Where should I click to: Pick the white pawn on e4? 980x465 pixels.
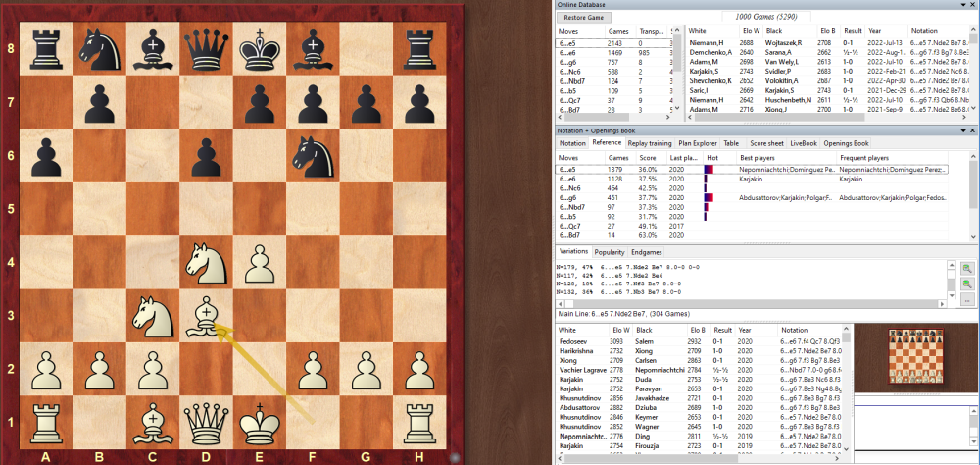point(260,265)
